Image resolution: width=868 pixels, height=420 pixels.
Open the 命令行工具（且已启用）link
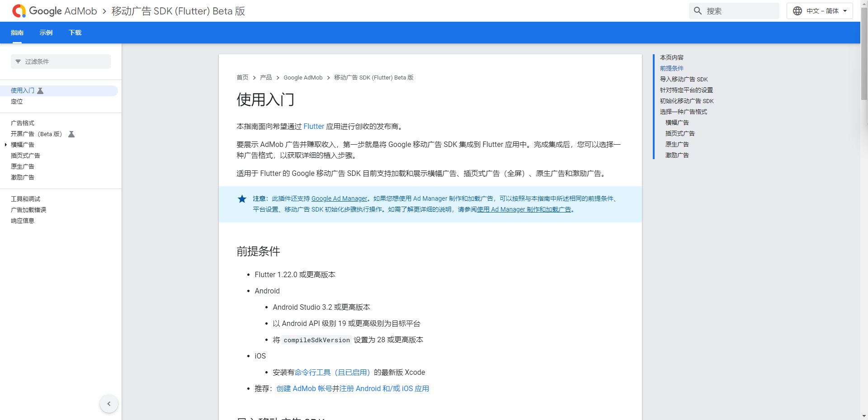[x=332, y=373]
